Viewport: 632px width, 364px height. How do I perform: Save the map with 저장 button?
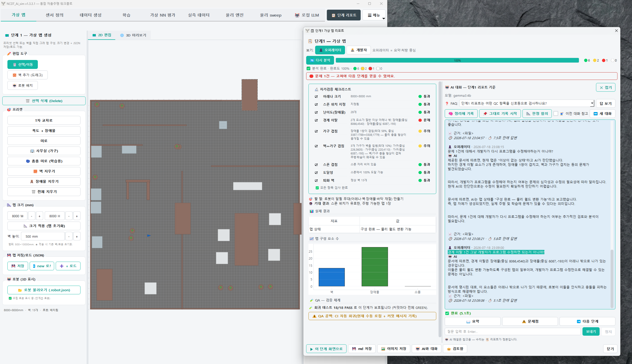point(18,266)
